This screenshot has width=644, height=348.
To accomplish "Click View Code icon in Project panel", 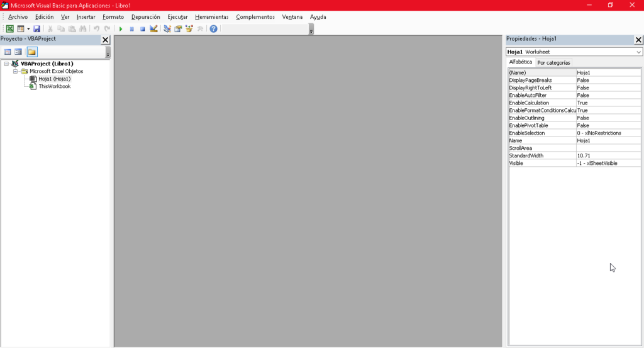I will tap(8, 52).
